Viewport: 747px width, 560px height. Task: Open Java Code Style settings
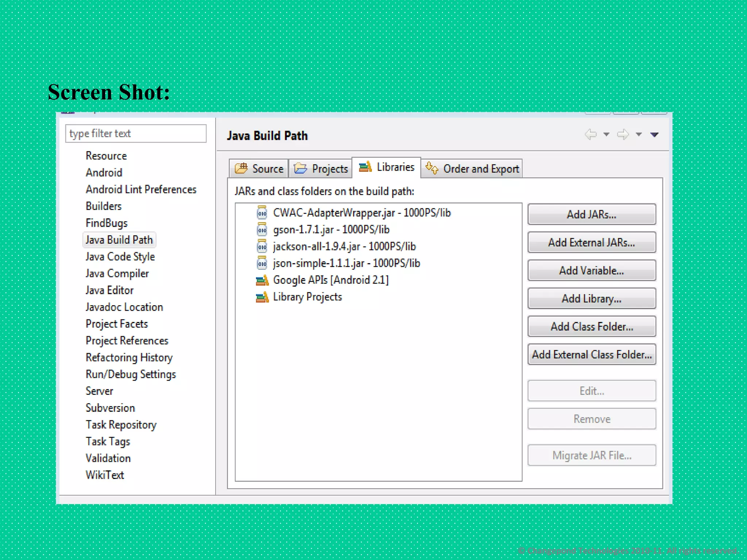120,257
